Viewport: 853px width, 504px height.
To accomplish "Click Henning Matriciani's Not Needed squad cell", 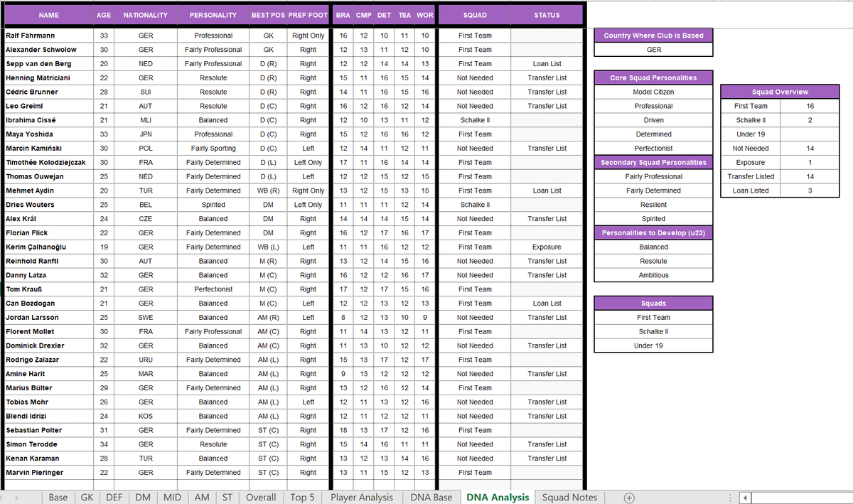I will pos(475,78).
